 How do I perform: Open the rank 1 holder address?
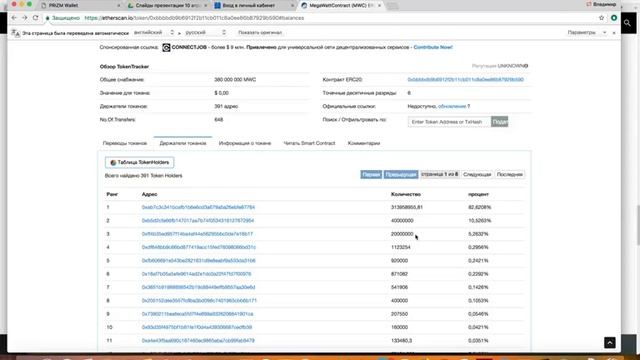(198, 207)
